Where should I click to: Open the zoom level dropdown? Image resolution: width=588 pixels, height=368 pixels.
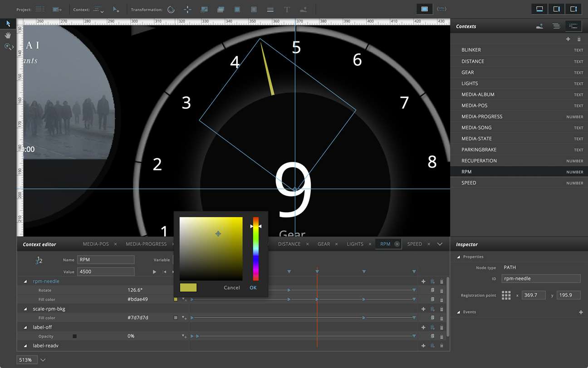point(43,360)
